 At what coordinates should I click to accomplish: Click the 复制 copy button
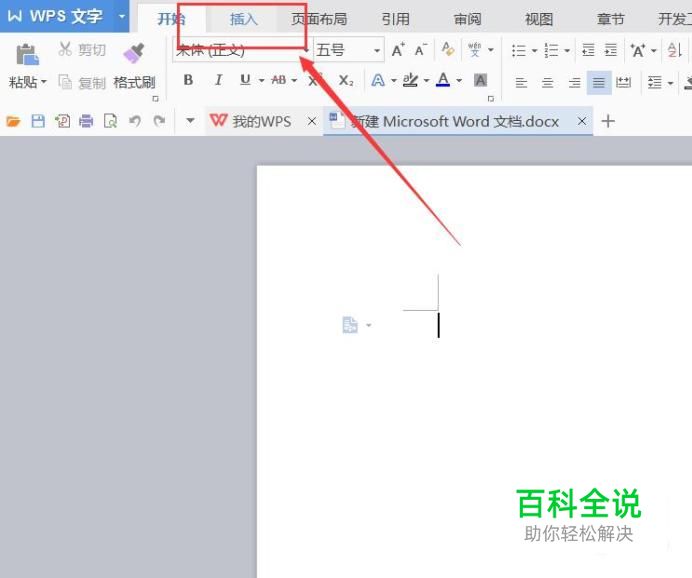[83, 82]
